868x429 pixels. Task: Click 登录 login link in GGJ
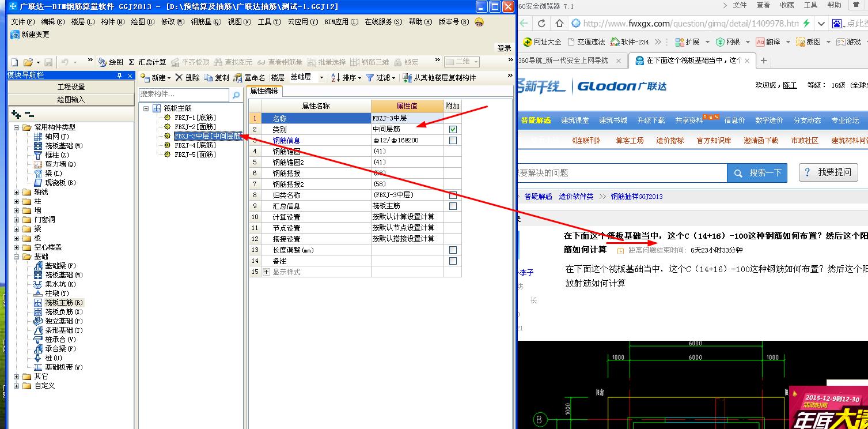pos(504,48)
